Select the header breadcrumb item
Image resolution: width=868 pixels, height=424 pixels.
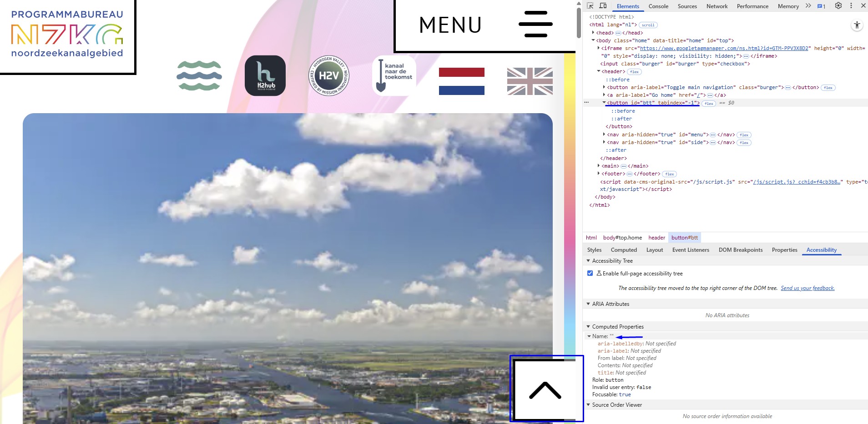coord(656,238)
